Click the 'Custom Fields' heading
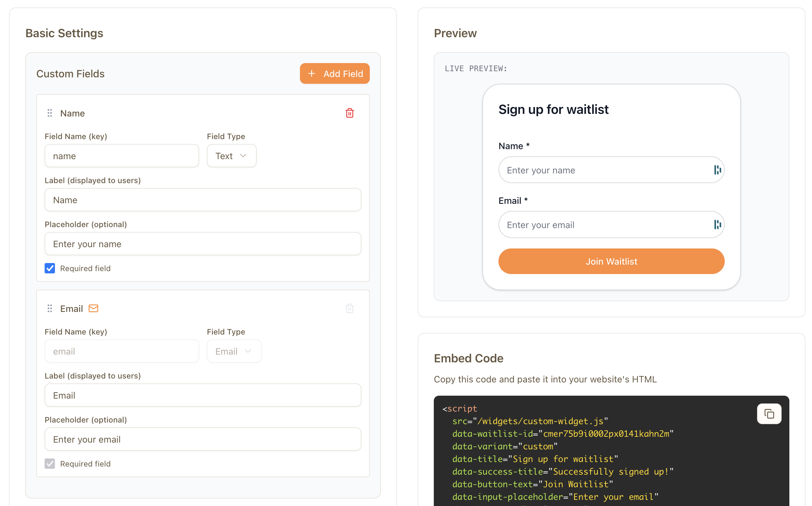The height and width of the screenshot is (506, 812). (x=70, y=74)
